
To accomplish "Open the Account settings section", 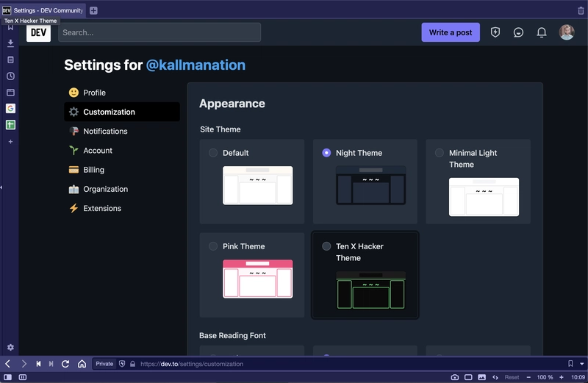I will click(x=122, y=151).
